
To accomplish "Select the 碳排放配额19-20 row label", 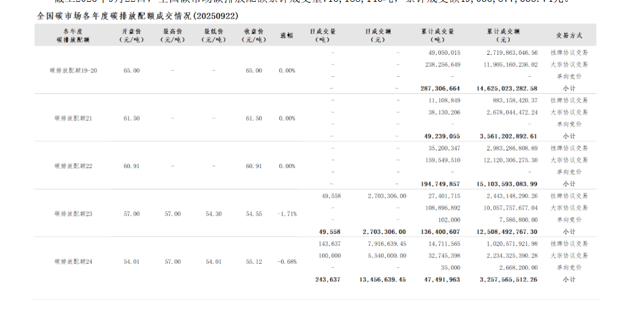I will pos(73,71).
